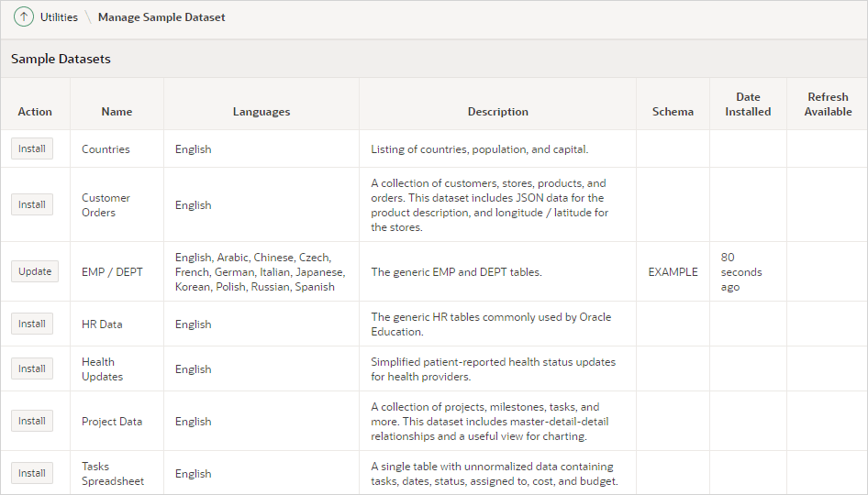The height and width of the screenshot is (495, 868).
Task: Install the HR Data dataset
Action: coord(32,324)
